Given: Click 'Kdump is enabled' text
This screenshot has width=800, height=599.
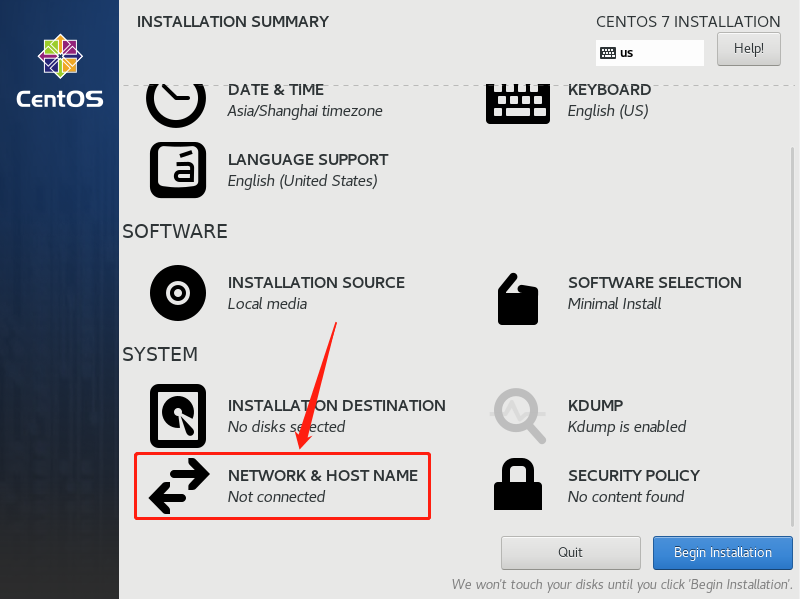Looking at the screenshot, I should pyautogui.click(x=627, y=427).
